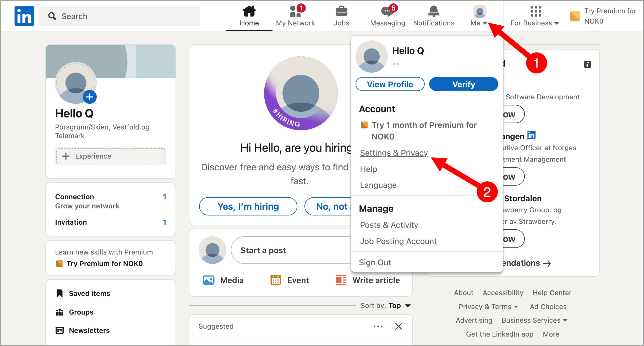This screenshot has width=644, height=346.
Task: Click the Start a post field
Action: [291, 250]
